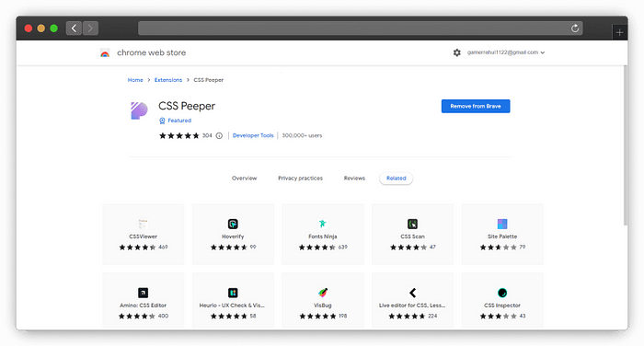Switch to the Overview tab
Screen dimensions: 644x346
(x=244, y=179)
